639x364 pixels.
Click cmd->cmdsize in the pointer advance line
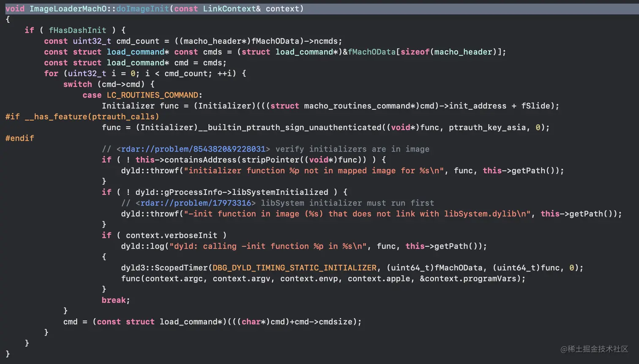click(326, 322)
